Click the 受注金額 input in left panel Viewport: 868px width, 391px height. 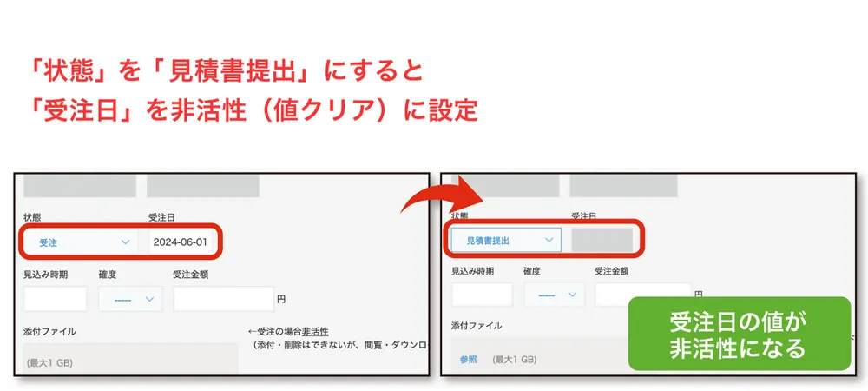point(224,299)
